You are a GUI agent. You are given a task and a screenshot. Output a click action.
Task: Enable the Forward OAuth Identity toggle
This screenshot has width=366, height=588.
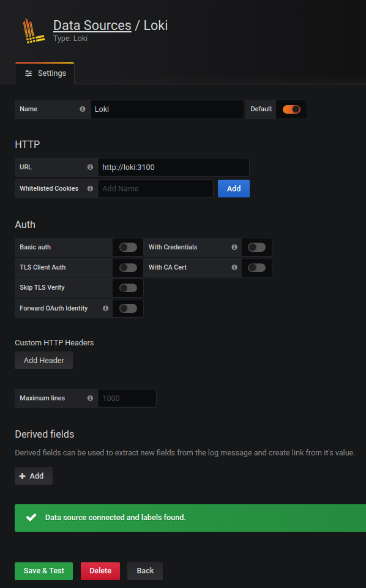[x=128, y=308]
